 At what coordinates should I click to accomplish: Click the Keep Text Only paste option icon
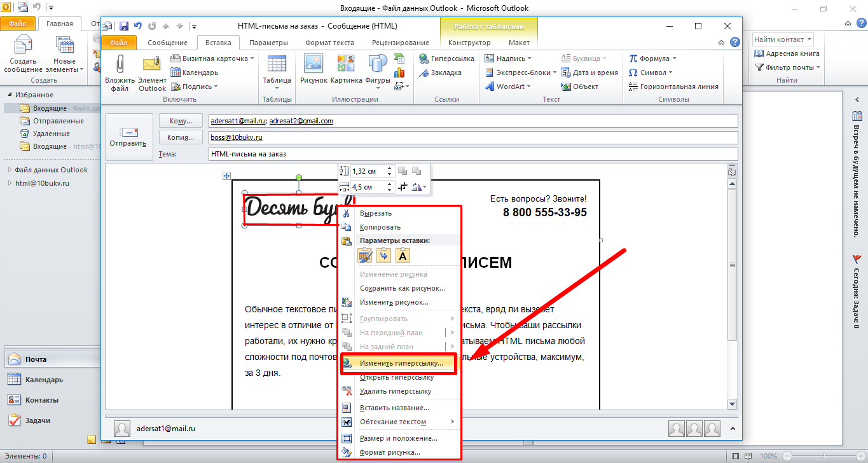[403, 256]
